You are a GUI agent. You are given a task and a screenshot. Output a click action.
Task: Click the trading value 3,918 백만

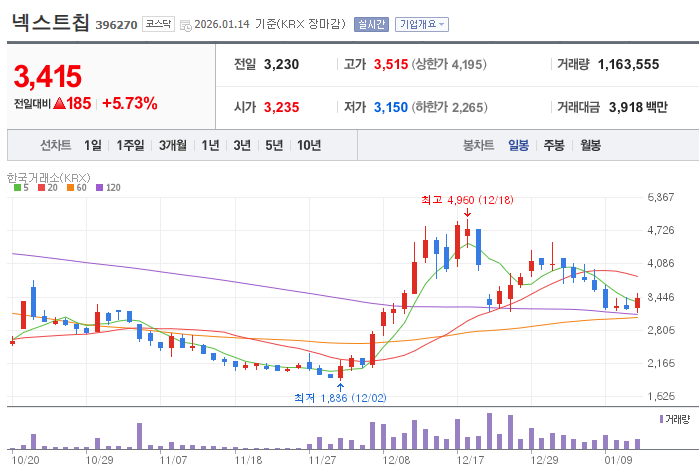(x=638, y=107)
